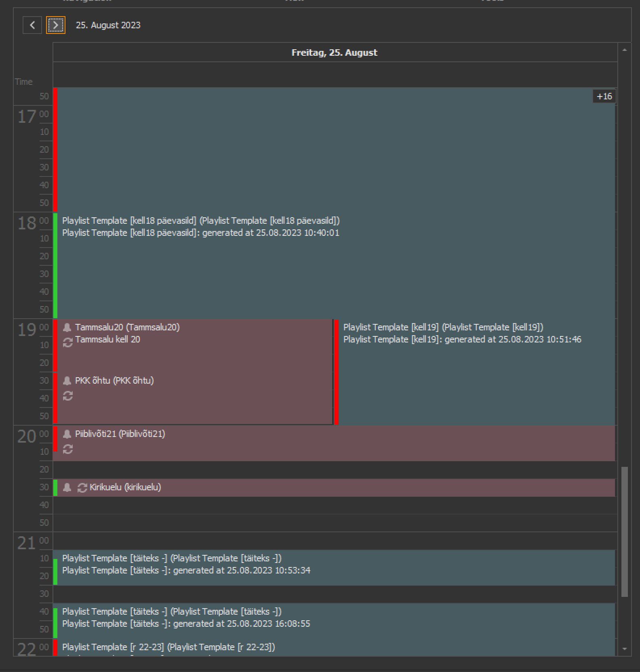640x672 pixels.
Task: Click the bell icon on Kirikuelu event
Action: 67,488
